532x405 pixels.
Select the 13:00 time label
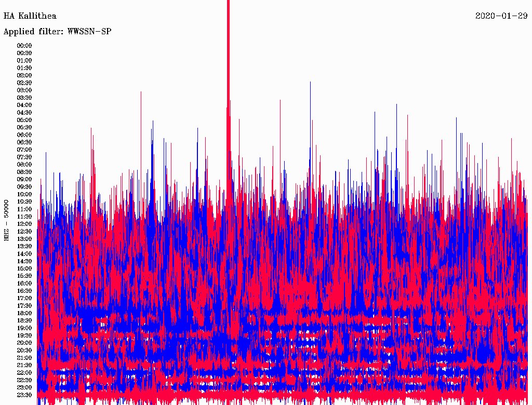pos(24,239)
